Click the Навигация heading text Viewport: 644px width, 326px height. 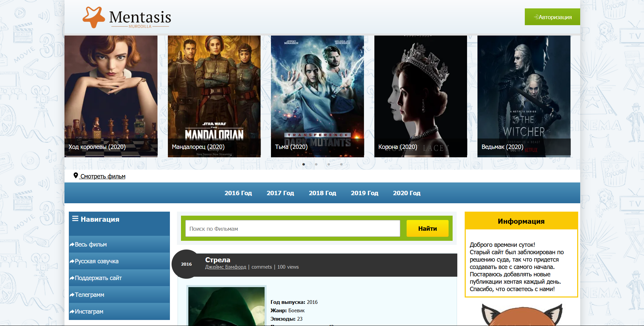(100, 219)
